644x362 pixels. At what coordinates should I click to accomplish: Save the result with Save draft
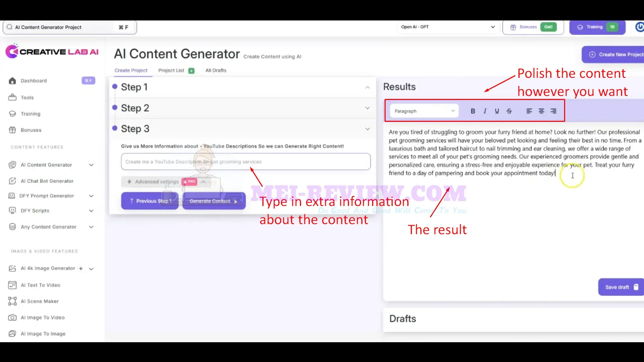click(621, 287)
